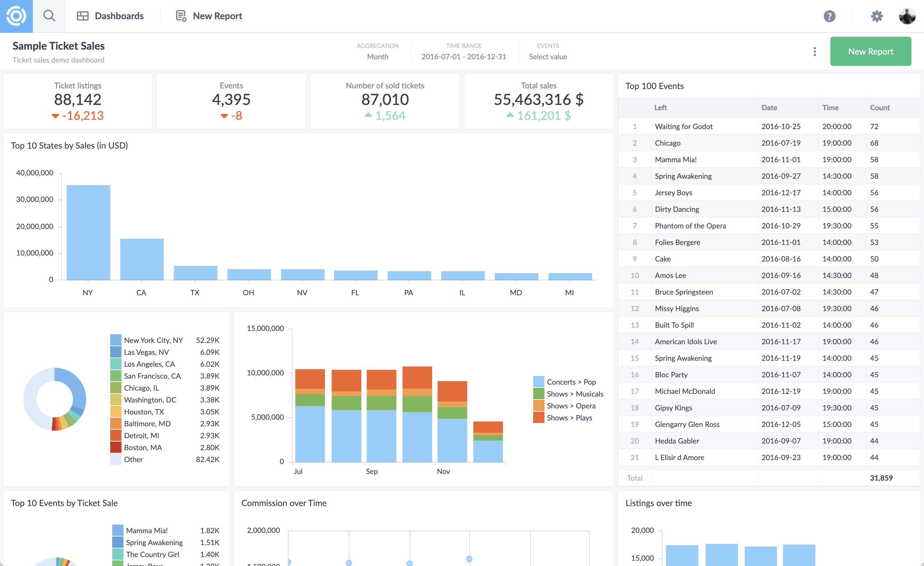
Task: Click the Las Vegas, NV legend swatch
Action: point(115,352)
